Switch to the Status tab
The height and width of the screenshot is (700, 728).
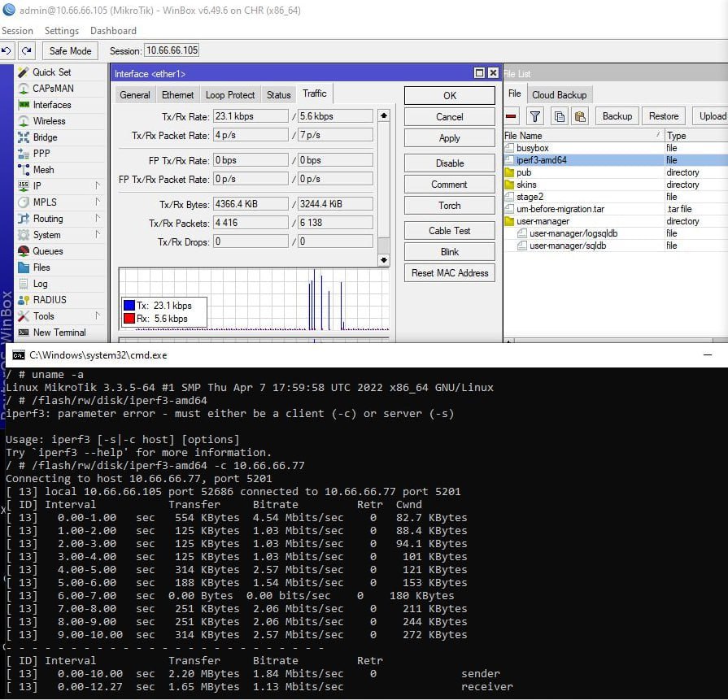pos(278,94)
